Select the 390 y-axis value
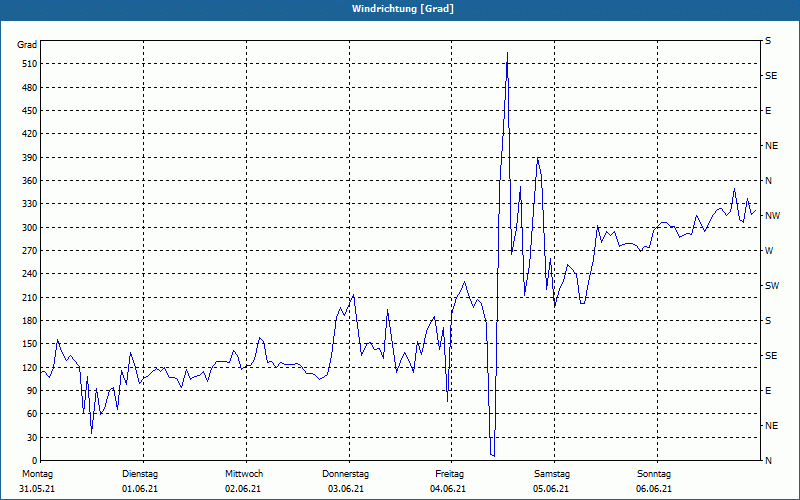The height and width of the screenshot is (500, 800). [29, 158]
